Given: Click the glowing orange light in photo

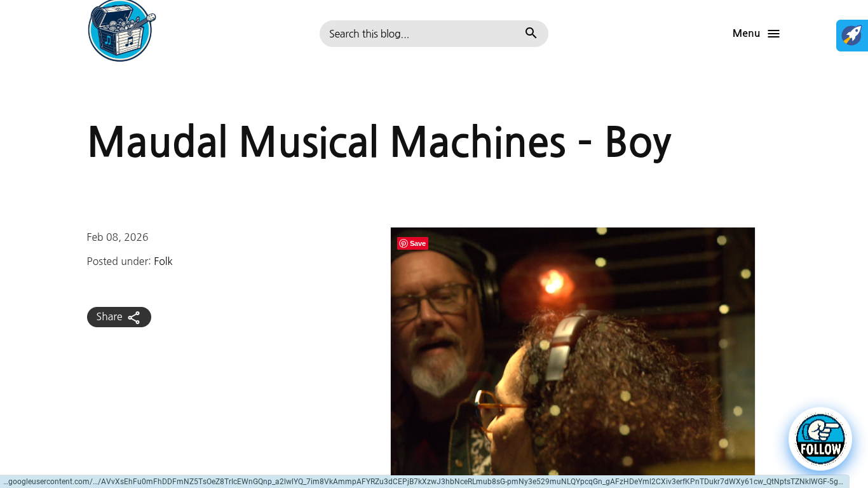Looking at the screenshot, I should point(548,278).
